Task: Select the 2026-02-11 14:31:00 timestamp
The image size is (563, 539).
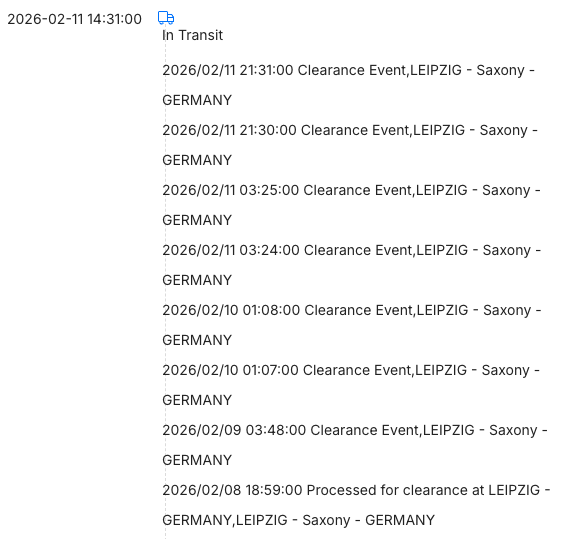Action: 75,19
